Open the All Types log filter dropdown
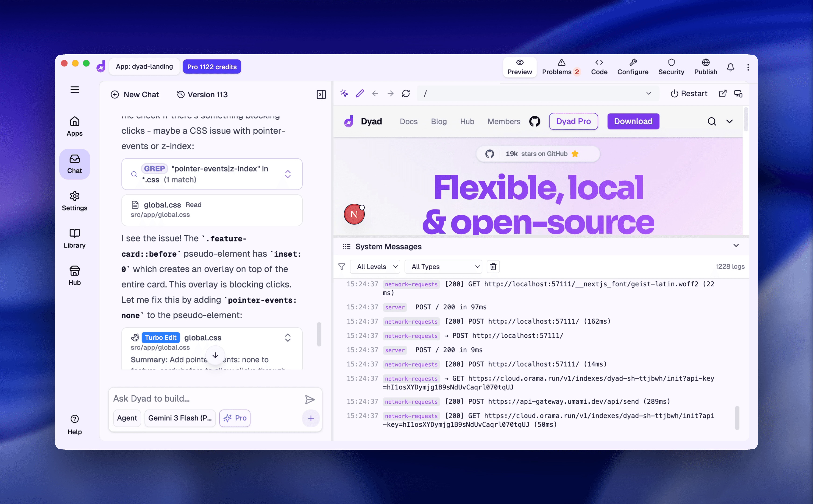The width and height of the screenshot is (813, 504). pyautogui.click(x=443, y=267)
